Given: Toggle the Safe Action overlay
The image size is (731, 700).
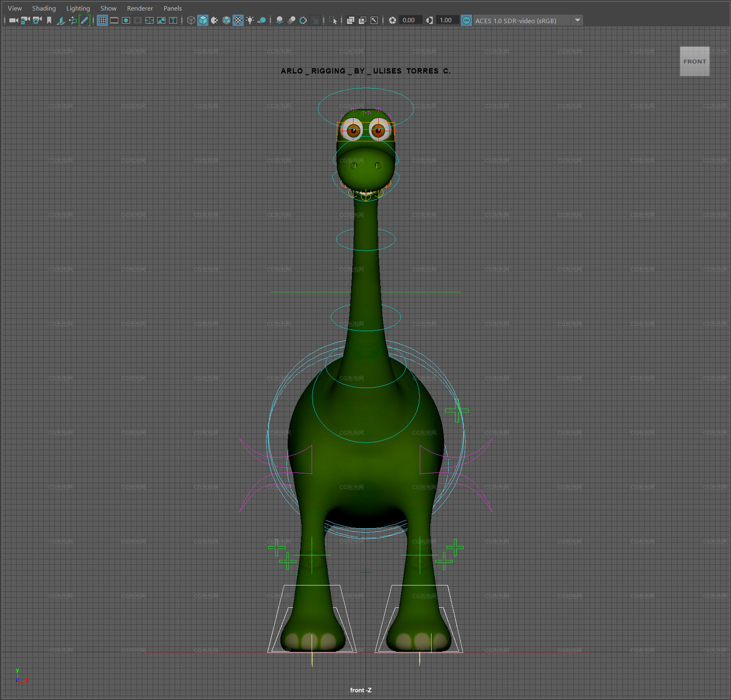Looking at the screenshot, I should tap(161, 20).
